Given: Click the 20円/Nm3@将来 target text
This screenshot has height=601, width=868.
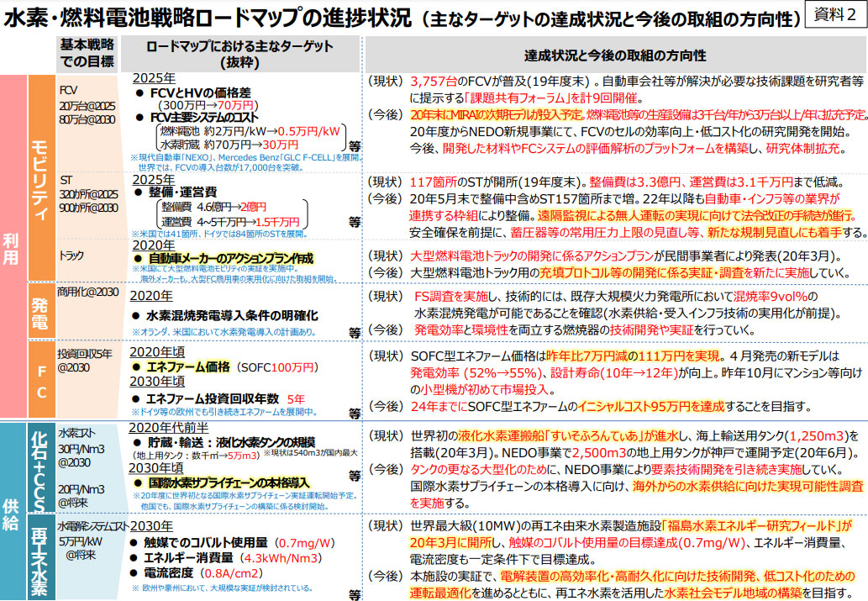Looking at the screenshot, I should (x=82, y=496).
